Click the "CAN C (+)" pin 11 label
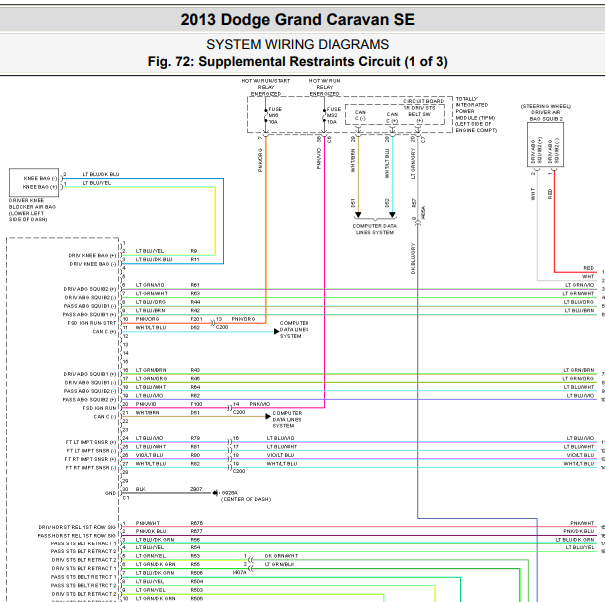The image size is (605, 602). click(x=104, y=331)
